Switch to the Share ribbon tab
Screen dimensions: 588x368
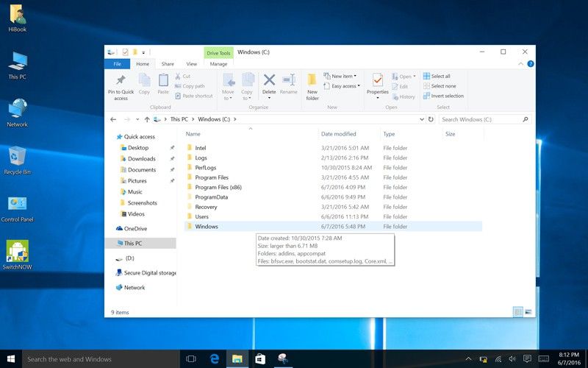pyautogui.click(x=168, y=64)
